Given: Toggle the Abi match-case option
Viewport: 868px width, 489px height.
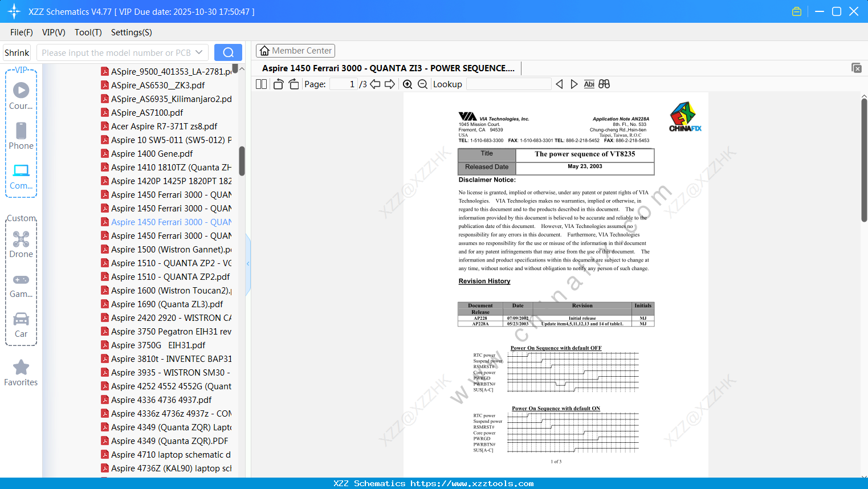Looking at the screenshot, I should (589, 84).
